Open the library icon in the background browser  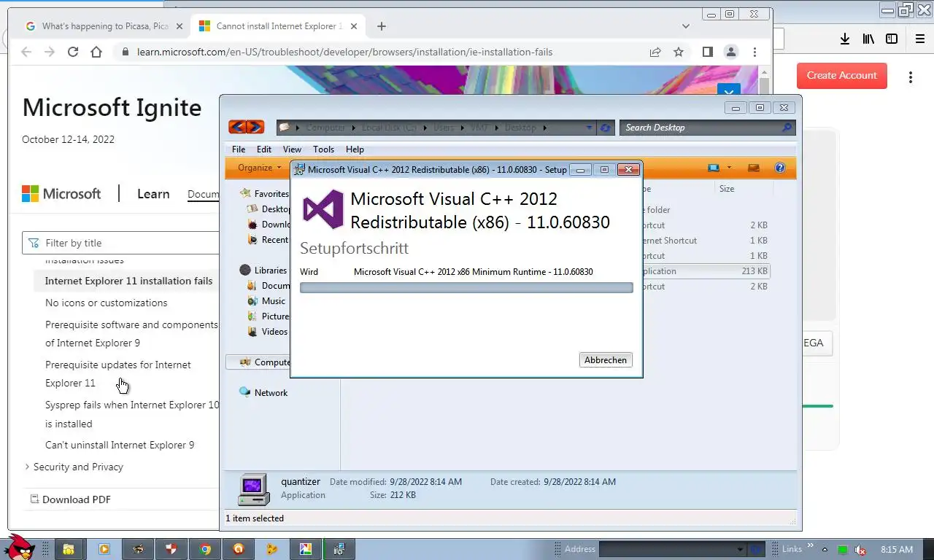(868, 39)
